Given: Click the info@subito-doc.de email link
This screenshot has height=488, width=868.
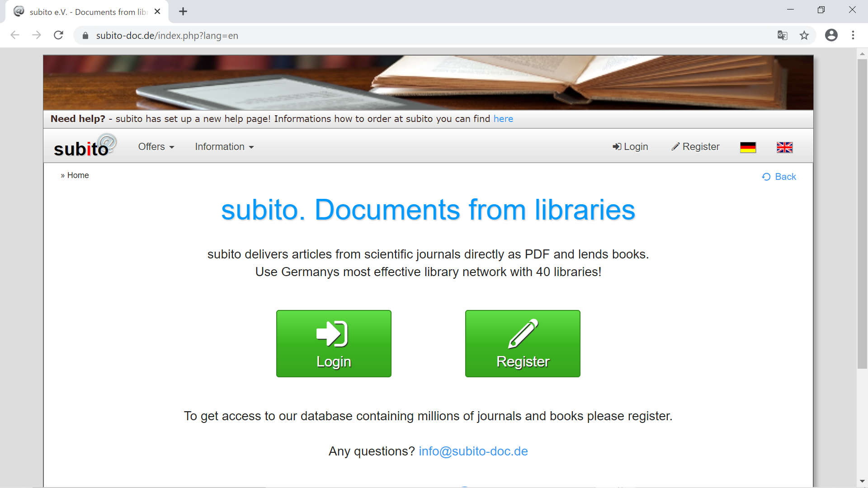Looking at the screenshot, I should (x=473, y=451).
